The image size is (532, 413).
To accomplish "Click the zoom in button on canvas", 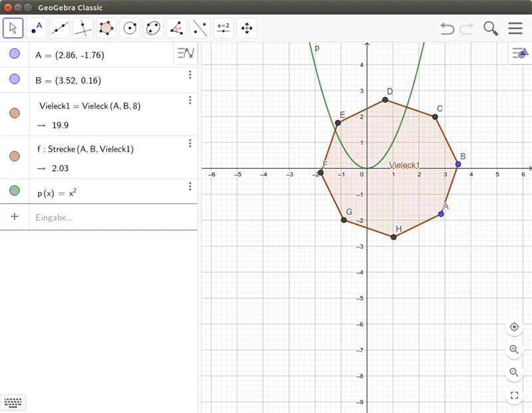I will click(x=513, y=350).
